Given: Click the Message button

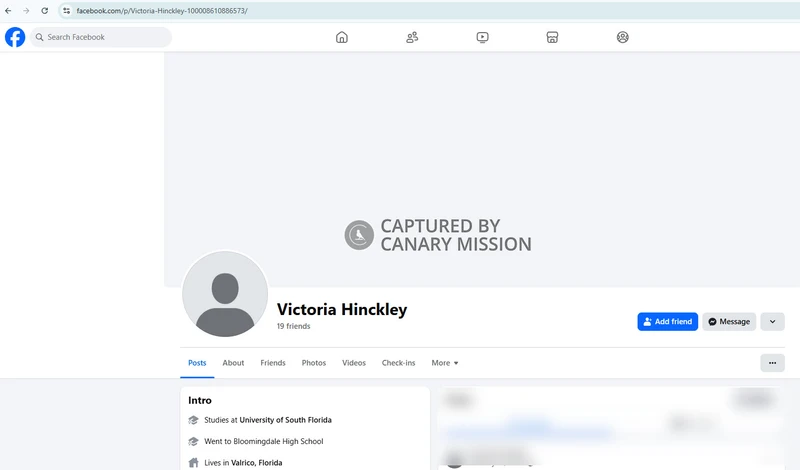Looking at the screenshot, I should [x=729, y=321].
